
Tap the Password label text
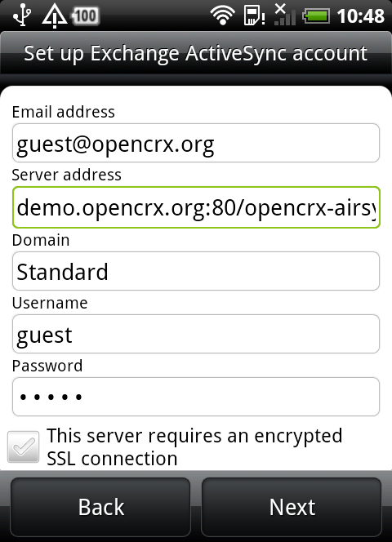click(x=47, y=366)
